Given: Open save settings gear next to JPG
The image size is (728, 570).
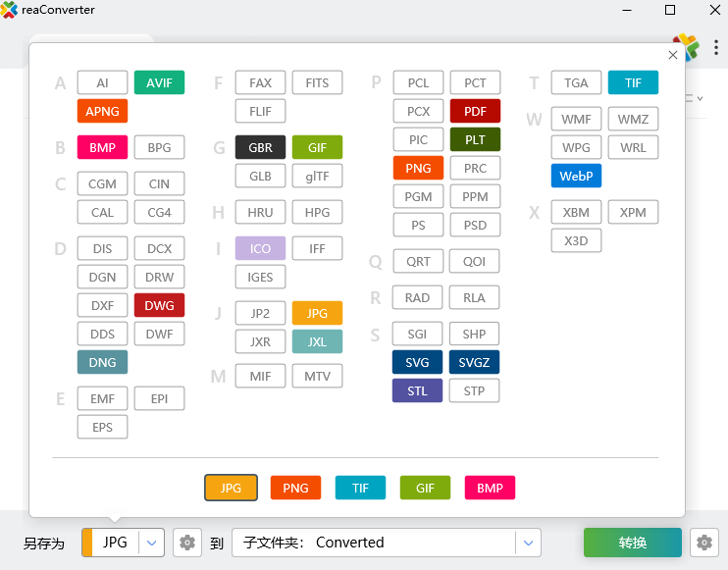Looking at the screenshot, I should tap(187, 543).
